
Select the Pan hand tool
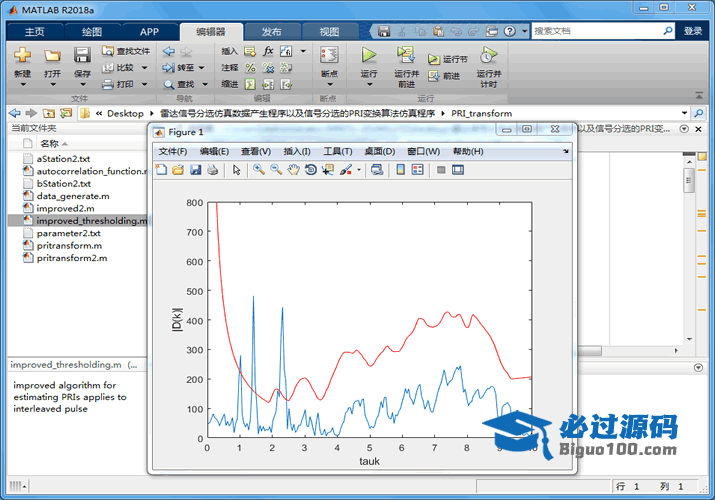tap(293, 170)
